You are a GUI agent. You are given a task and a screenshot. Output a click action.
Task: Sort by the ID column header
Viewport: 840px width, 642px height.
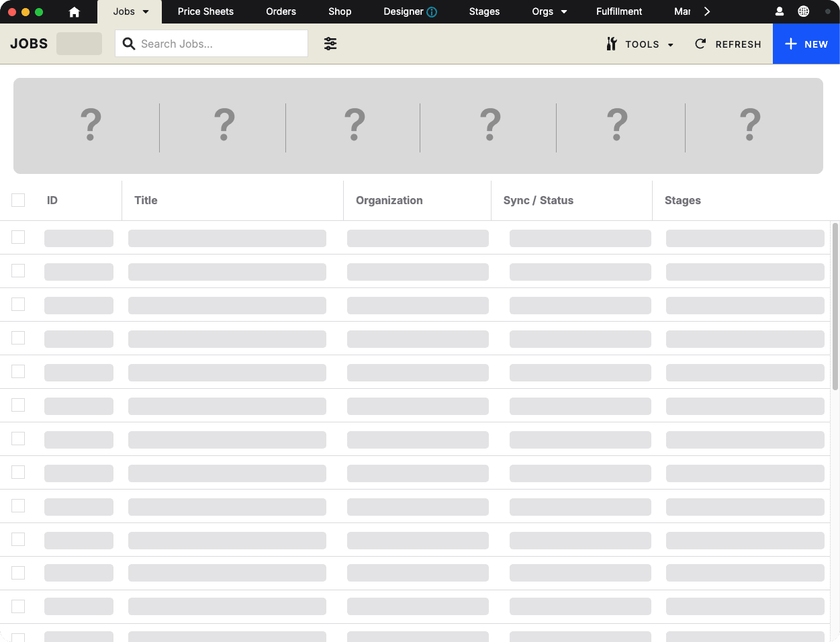click(52, 200)
